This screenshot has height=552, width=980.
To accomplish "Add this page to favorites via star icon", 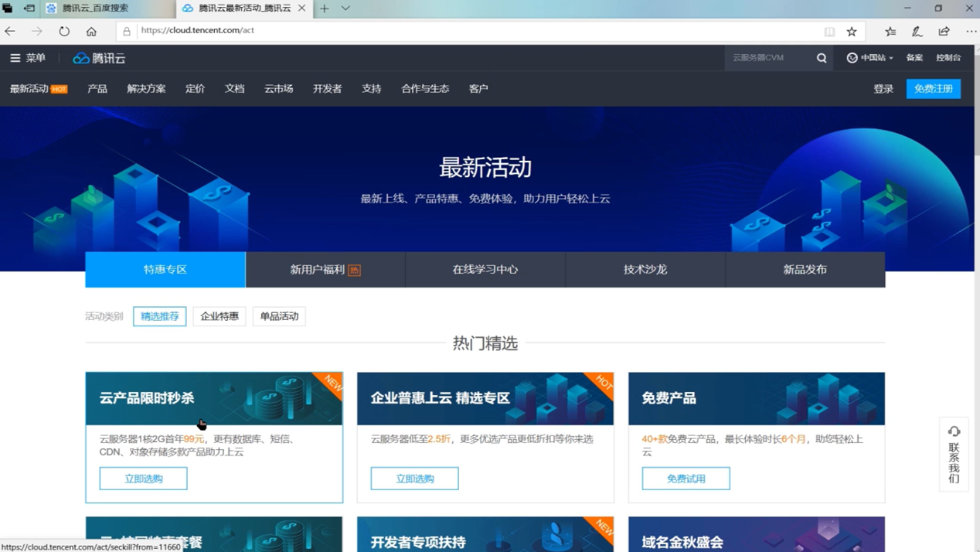I will click(x=851, y=31).
